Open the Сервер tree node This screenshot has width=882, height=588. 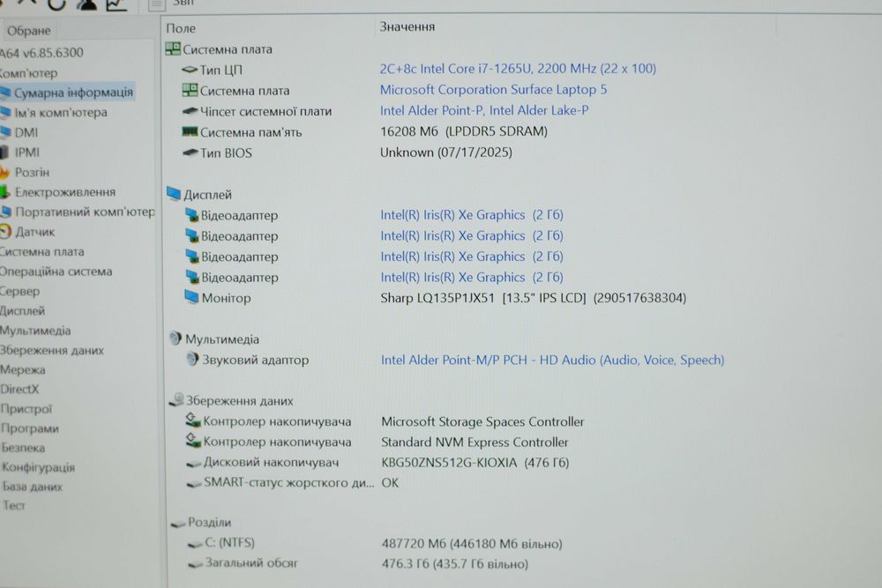(x=19, y=291)
